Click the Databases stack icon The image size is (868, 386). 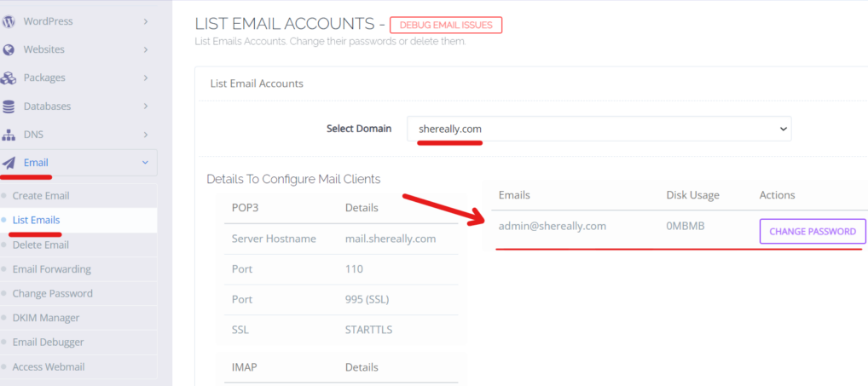tap(9, 107)
